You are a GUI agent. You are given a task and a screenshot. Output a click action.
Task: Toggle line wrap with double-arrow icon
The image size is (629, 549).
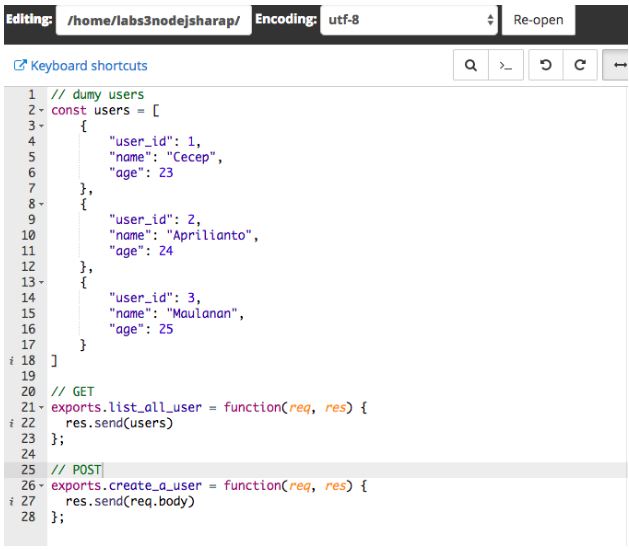(x=616, y=66)
